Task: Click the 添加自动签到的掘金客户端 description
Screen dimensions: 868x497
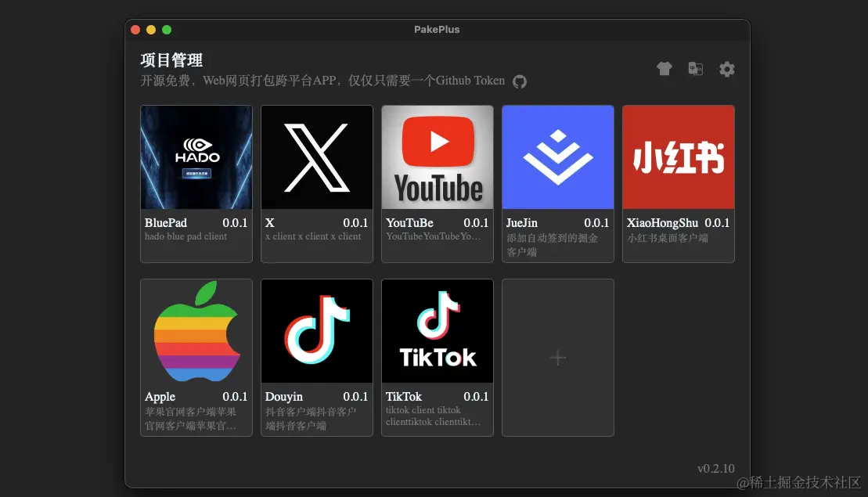Action: coord(552,245)
